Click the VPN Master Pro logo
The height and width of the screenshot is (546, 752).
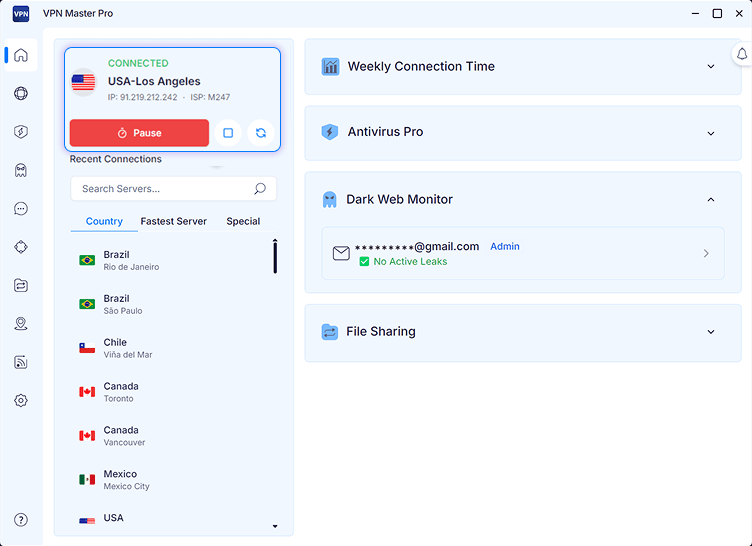click(21, 14)
